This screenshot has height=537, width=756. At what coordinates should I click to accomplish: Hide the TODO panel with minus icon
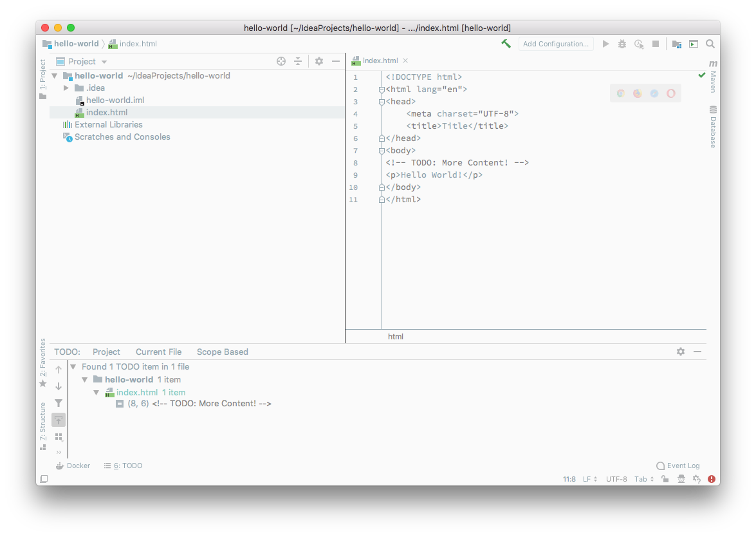tap(697, 352)
